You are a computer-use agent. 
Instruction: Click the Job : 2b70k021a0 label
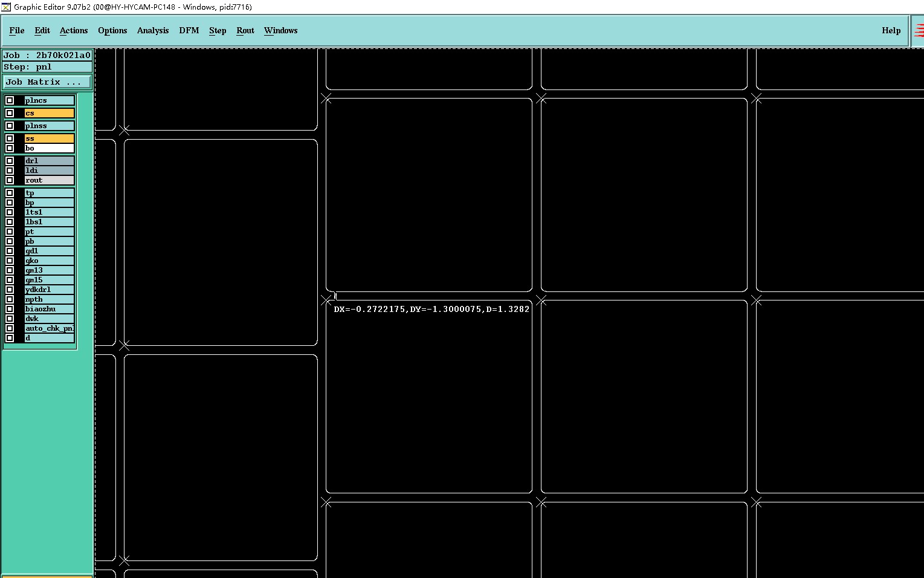coord(47,55)
